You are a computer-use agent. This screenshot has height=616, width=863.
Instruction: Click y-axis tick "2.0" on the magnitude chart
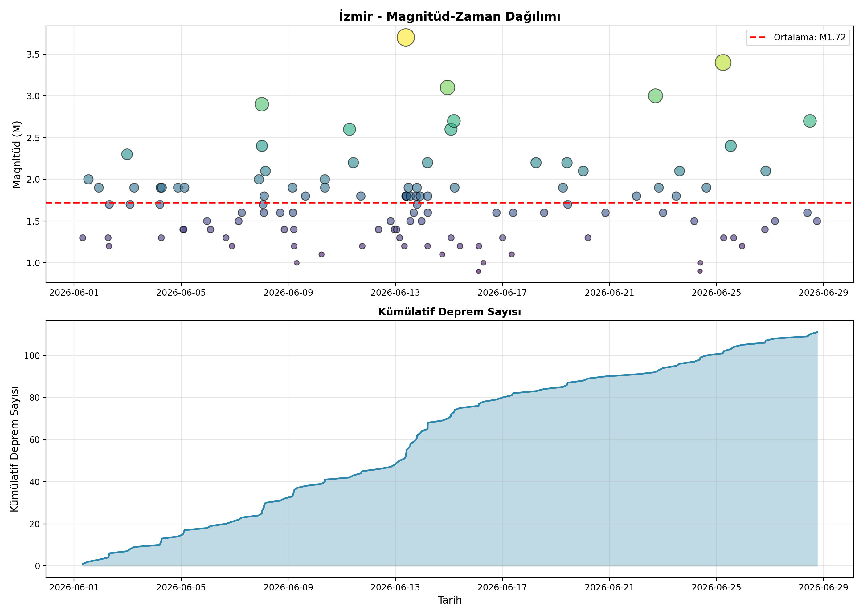point(33,180)
